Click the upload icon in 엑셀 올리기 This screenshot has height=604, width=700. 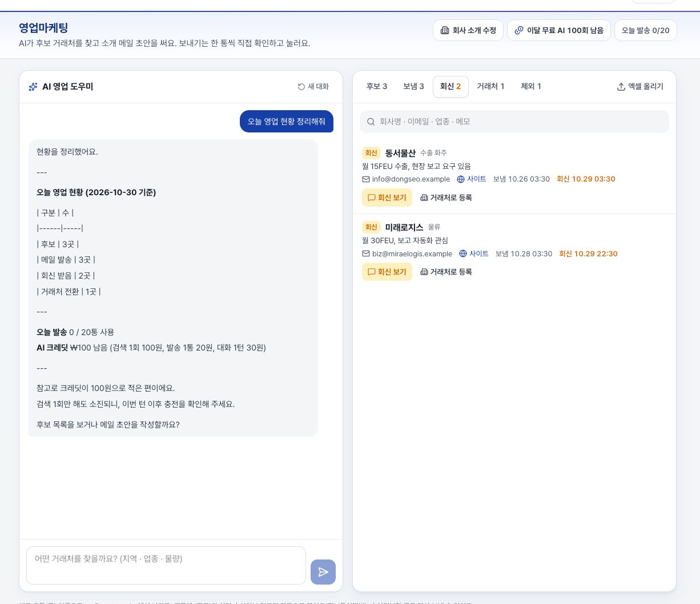click(621, 87)
